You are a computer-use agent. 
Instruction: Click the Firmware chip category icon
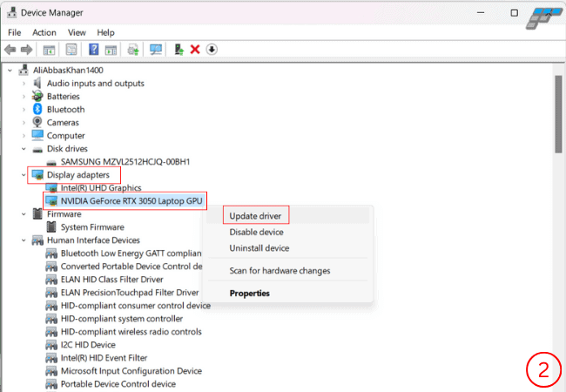point(37,213)
